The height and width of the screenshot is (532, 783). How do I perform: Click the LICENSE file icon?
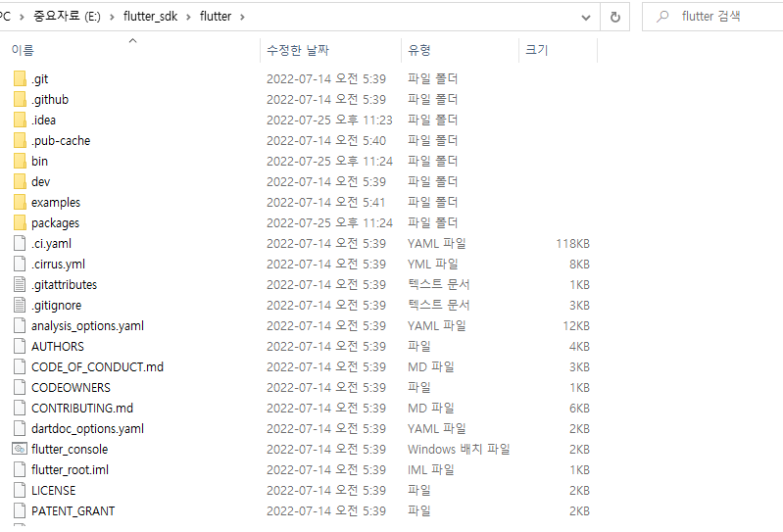20,490
